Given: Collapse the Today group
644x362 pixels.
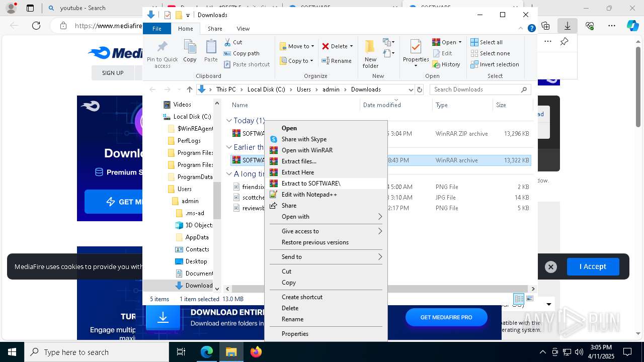Looking at the screenshot, I should [x=229, y=121].
